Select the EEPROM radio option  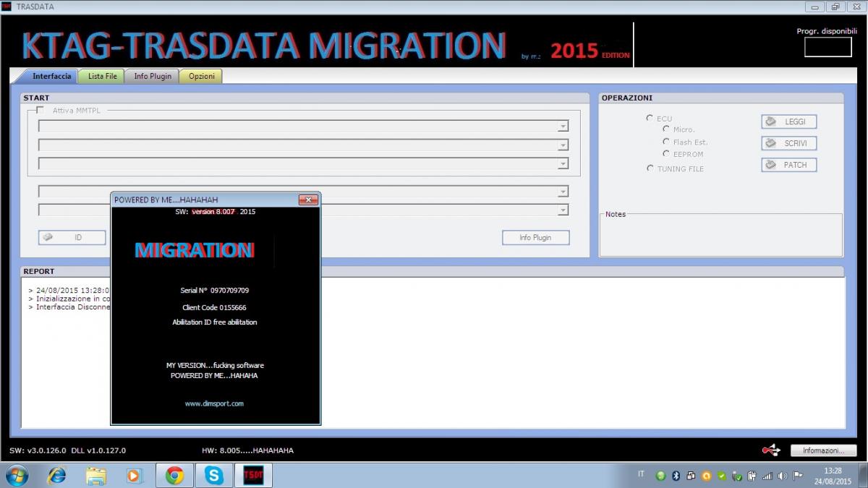[x=666, y=154]
